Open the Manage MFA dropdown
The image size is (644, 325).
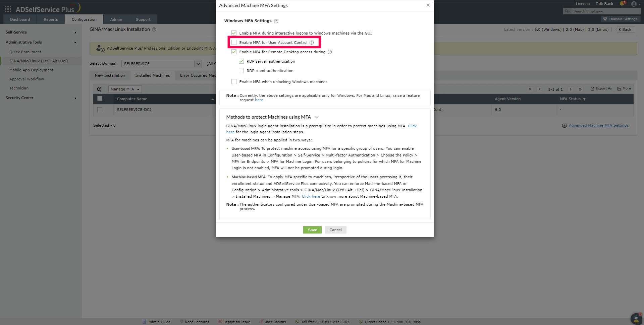(x=125, y=89)
